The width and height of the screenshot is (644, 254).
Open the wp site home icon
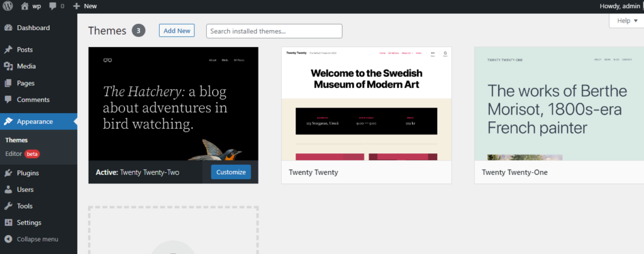click(25, 6)
